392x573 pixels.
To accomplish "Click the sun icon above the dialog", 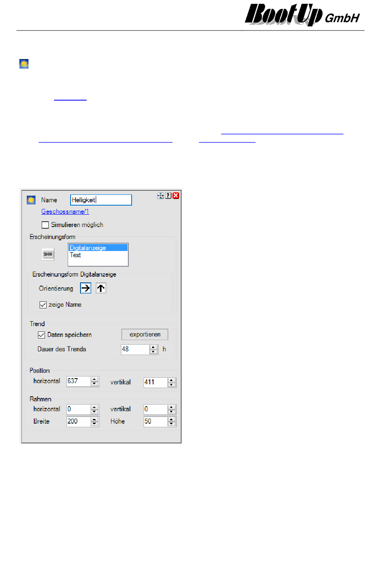I will point(24,64).
